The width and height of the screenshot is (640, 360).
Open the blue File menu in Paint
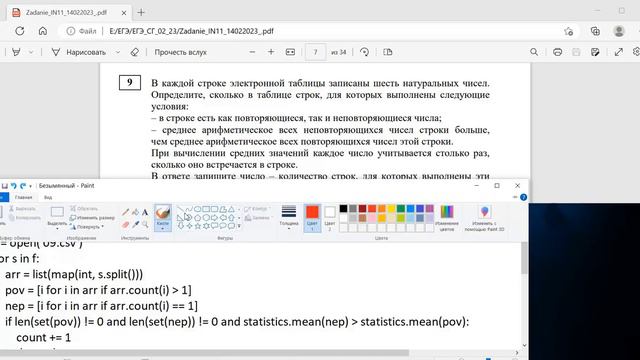click(4, 198)
